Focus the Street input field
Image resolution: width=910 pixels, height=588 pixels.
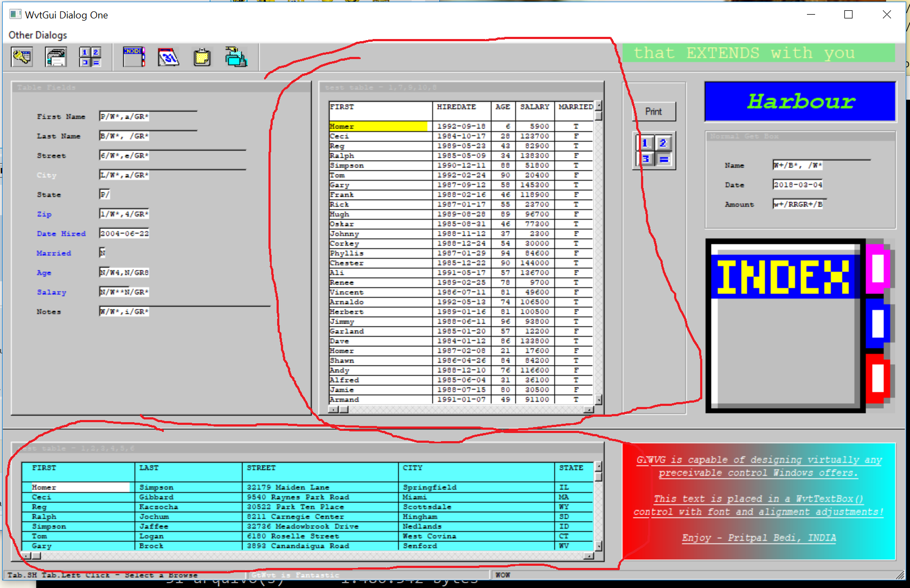172,156
